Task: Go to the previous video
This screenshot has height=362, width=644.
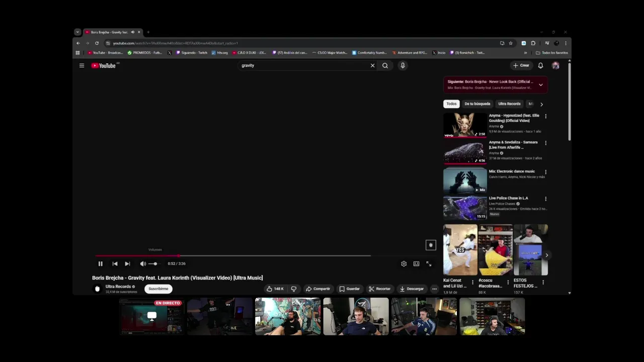Action: 115,263
